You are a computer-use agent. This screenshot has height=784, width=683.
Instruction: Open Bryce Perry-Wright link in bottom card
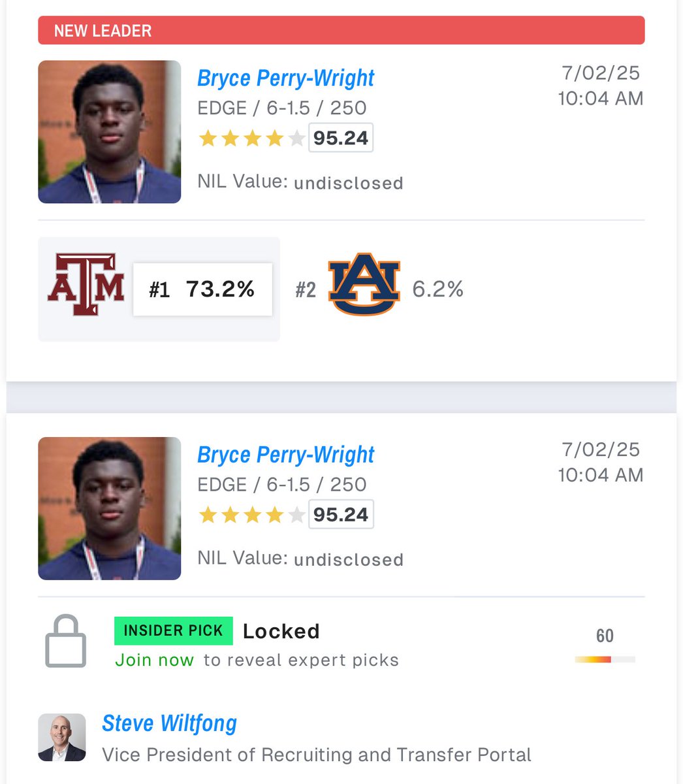(285, 455)
